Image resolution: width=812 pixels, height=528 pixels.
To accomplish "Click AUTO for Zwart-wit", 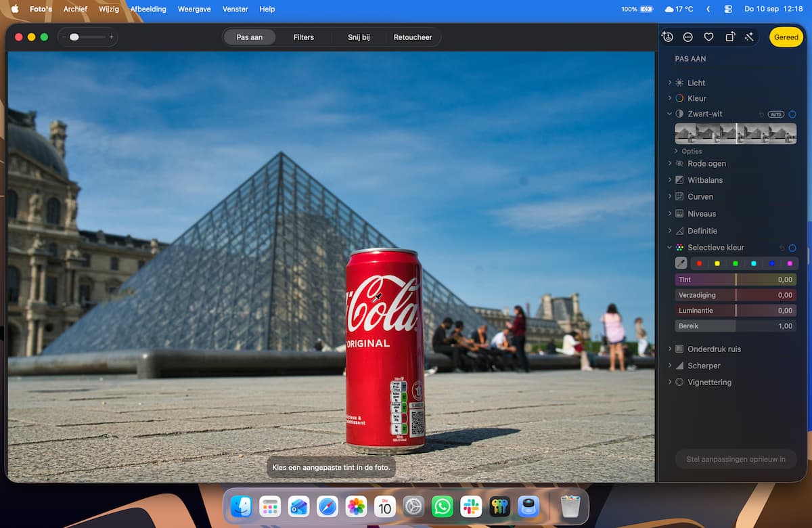I will (x=775, y=114).
